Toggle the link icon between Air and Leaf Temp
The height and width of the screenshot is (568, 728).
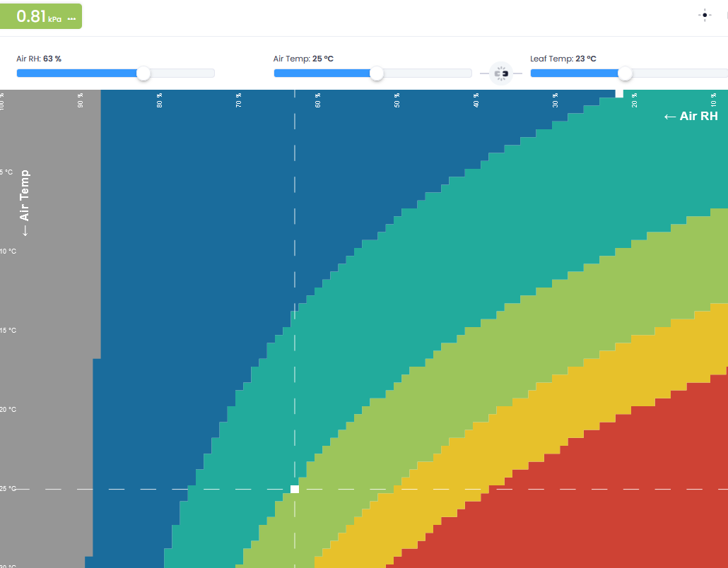click(x=501, y=73)
